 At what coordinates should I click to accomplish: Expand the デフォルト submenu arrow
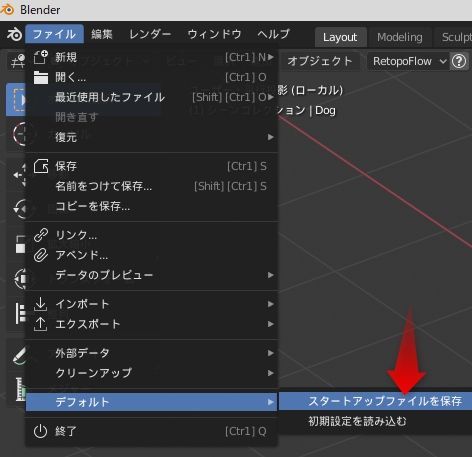click(x=271, y=402)
